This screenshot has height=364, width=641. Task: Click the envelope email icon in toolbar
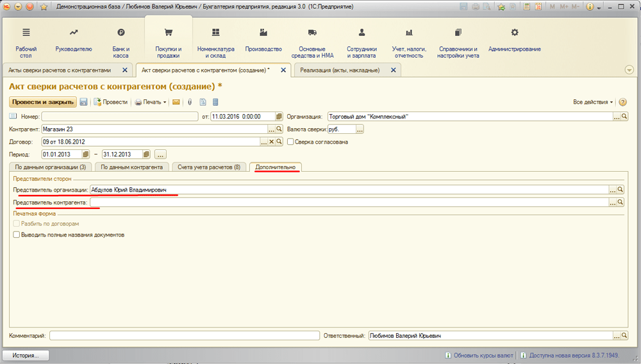(176, 102)
